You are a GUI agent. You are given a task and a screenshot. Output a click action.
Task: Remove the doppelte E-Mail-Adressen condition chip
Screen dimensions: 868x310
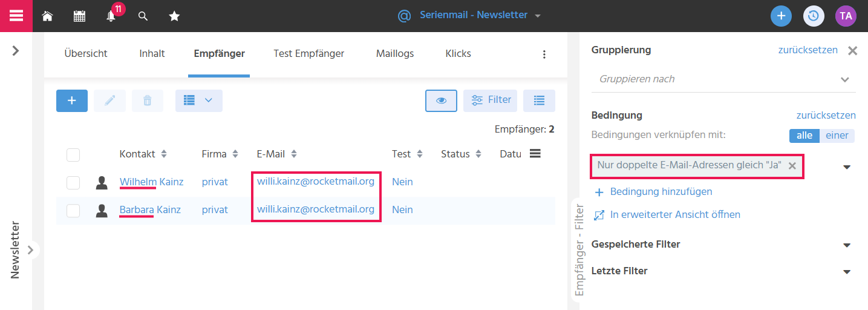click(792, 166)
